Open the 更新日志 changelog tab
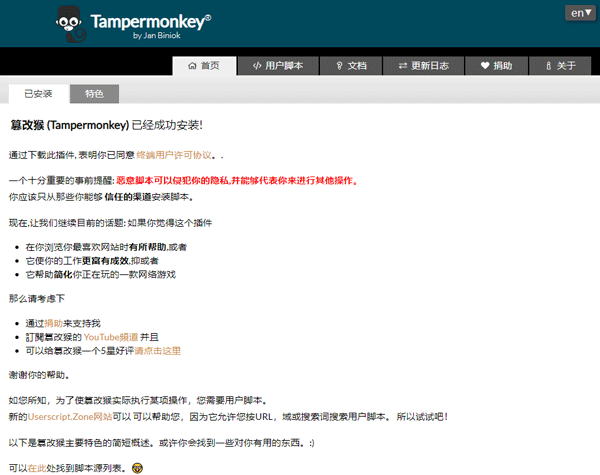The image size is (600, 475). click(x=424, y=66)
